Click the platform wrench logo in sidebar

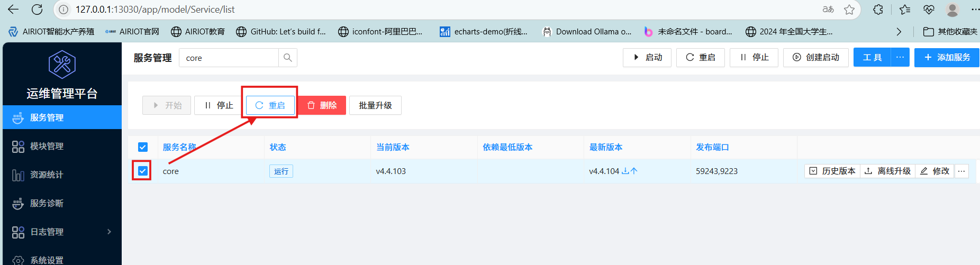[x=62, y=65]
